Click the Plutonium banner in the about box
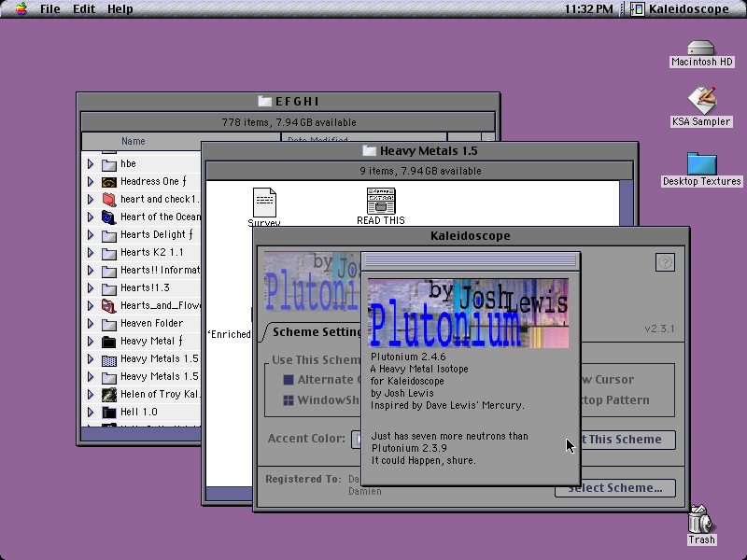747x560 pixels. [469, 314]
